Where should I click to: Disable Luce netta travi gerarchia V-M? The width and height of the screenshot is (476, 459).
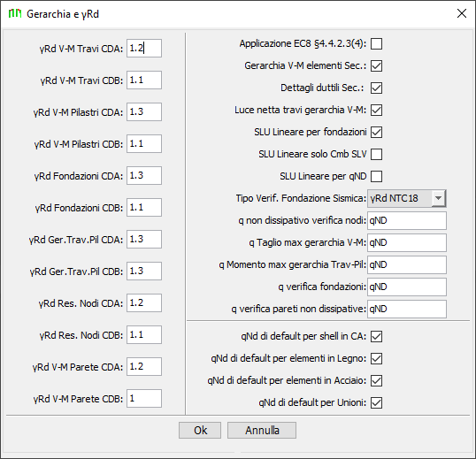(376, 111)
